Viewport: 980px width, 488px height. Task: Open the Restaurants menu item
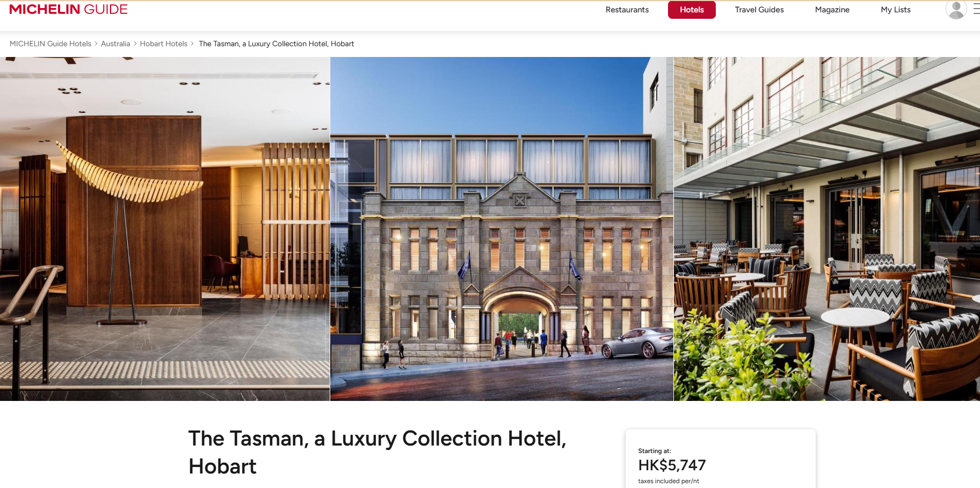627,10
